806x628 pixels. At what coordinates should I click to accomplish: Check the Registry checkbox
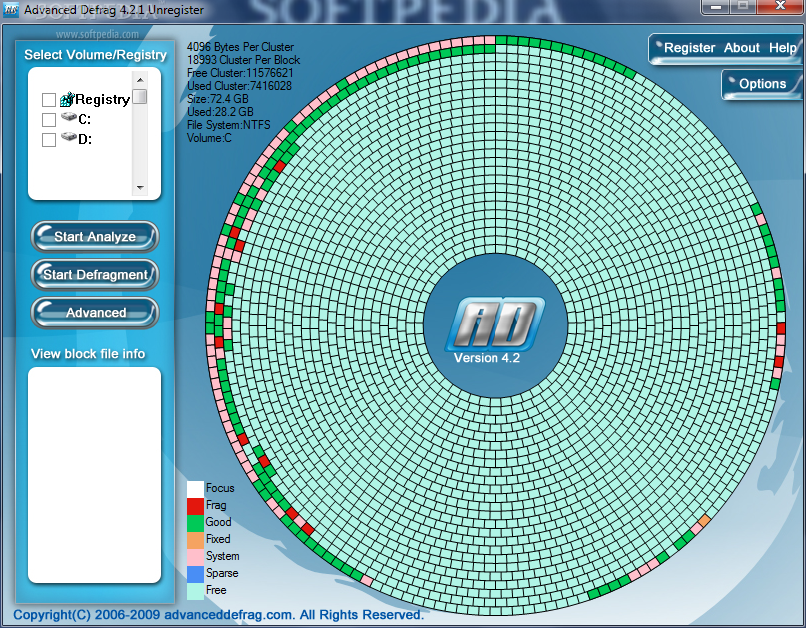[49, 100]
